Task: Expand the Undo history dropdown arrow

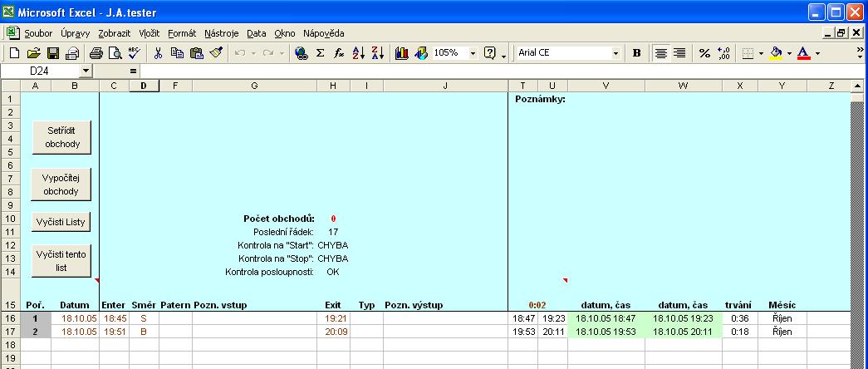Action: pos(253,53)
